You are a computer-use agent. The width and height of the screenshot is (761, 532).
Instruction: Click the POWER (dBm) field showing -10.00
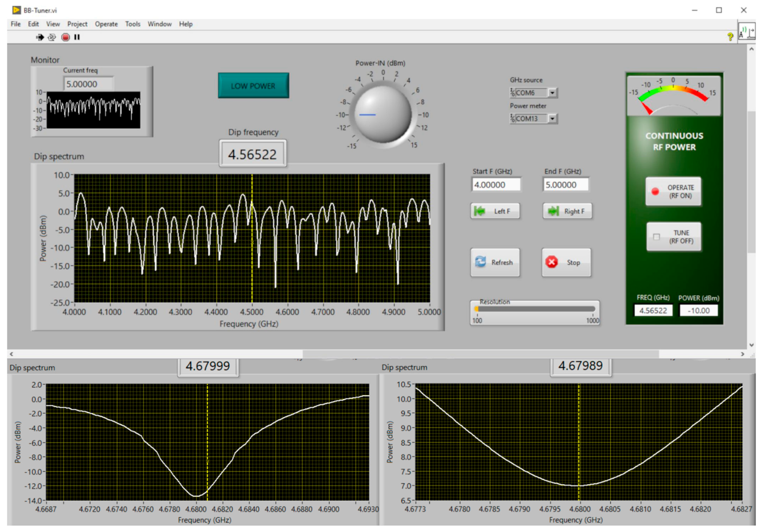coord(698,310)
